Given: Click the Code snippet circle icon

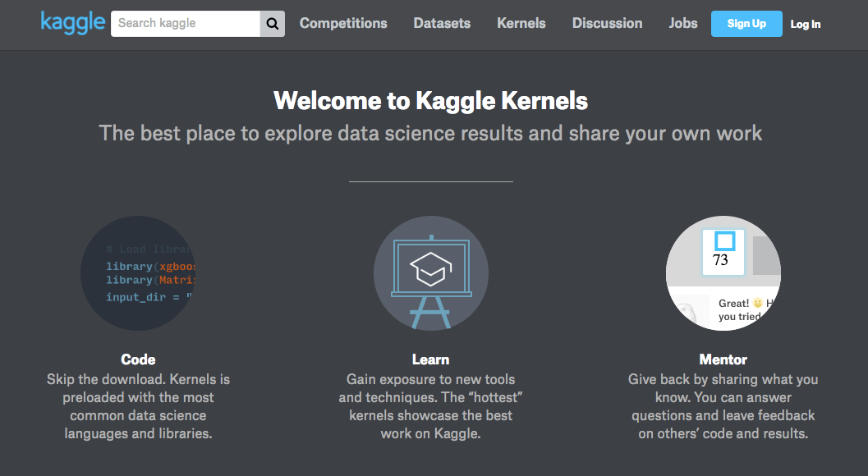Looking at the screenshot, I should coord(138,273).
